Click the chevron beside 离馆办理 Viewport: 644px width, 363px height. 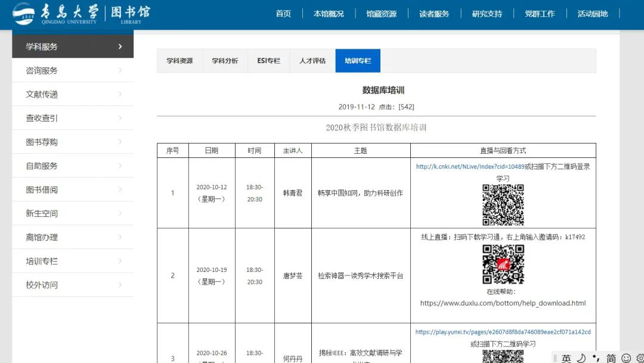pos(120,237)
